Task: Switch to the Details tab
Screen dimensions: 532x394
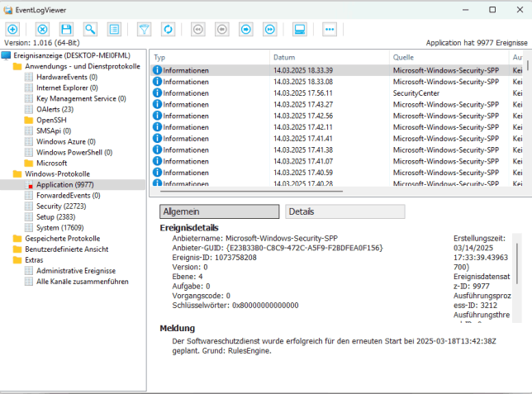Action: coord(344,211)
